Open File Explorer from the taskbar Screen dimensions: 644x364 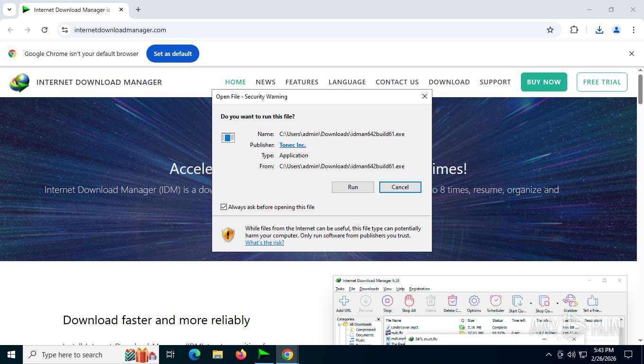pos(217,355)
